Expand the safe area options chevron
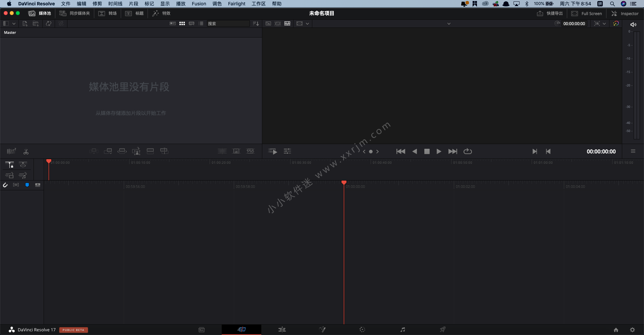Screen dimensions: 644x335 click(307, 23)
